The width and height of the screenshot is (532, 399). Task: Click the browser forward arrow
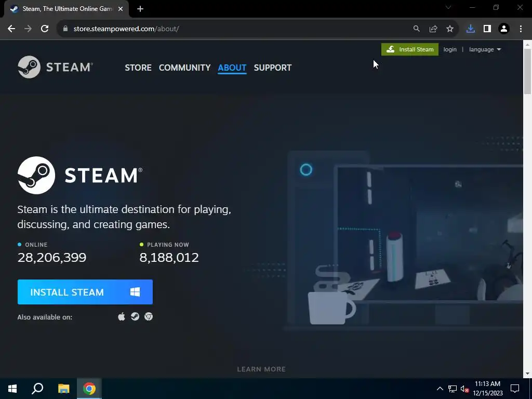28,29
